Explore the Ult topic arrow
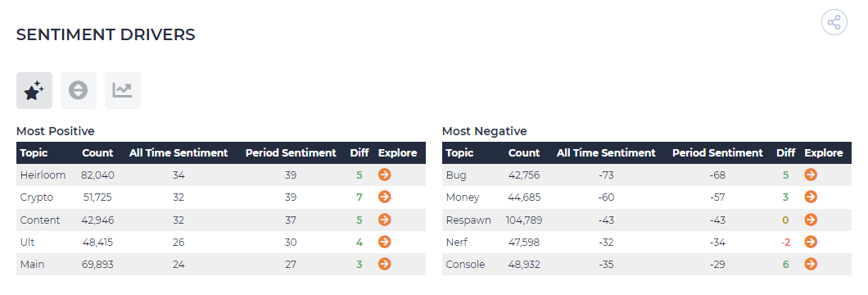 385,242
